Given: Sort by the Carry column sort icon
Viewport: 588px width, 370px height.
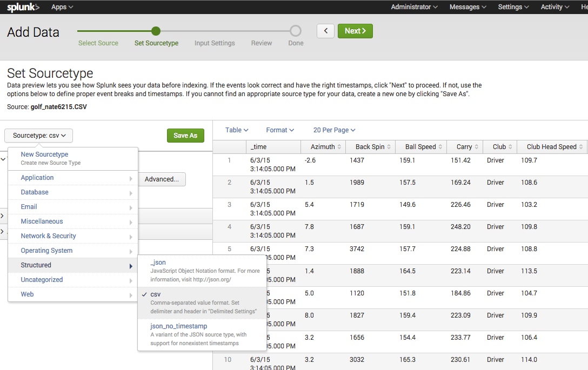Looking at the screenshot, I should coord(477,147).
